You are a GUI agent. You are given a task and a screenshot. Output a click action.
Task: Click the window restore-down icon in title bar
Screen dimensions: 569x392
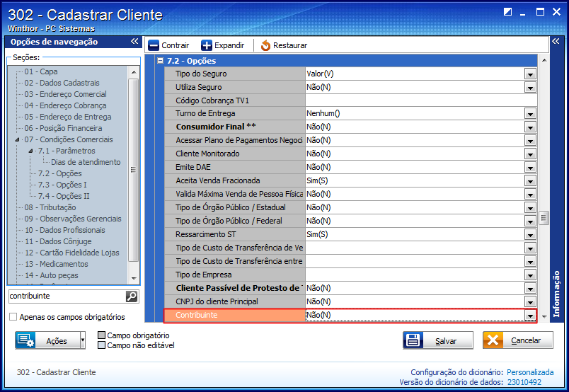pos(507,12)
